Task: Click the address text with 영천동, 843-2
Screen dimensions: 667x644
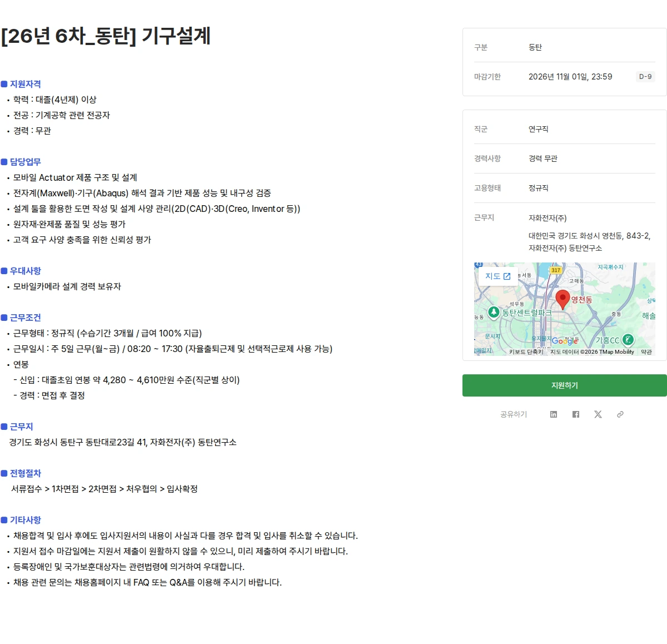Action: 590,242
